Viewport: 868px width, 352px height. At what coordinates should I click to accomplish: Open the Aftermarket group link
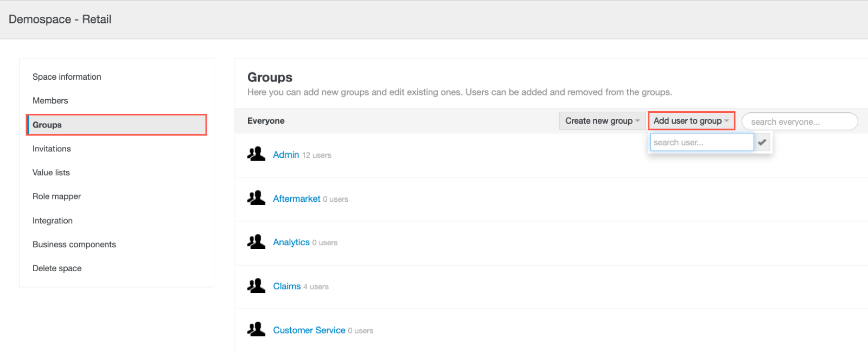click(296, 199)
